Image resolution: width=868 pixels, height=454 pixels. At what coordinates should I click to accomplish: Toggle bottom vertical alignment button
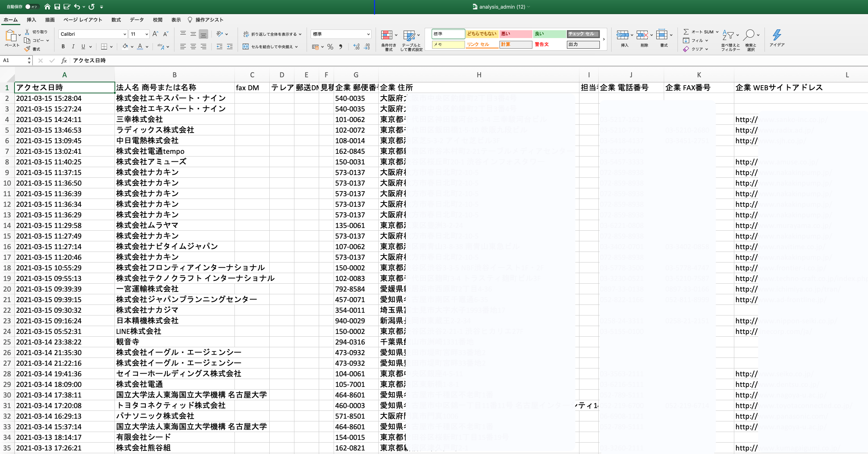pos(203,34)
